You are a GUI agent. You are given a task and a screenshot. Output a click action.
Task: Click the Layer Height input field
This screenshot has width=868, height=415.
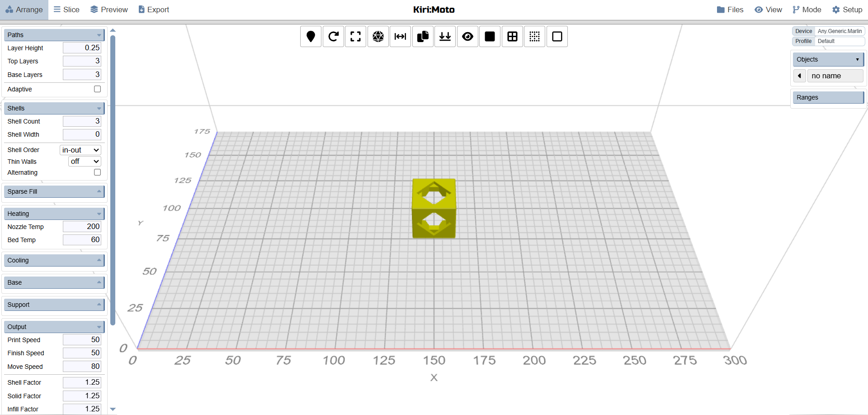(82, 48)
